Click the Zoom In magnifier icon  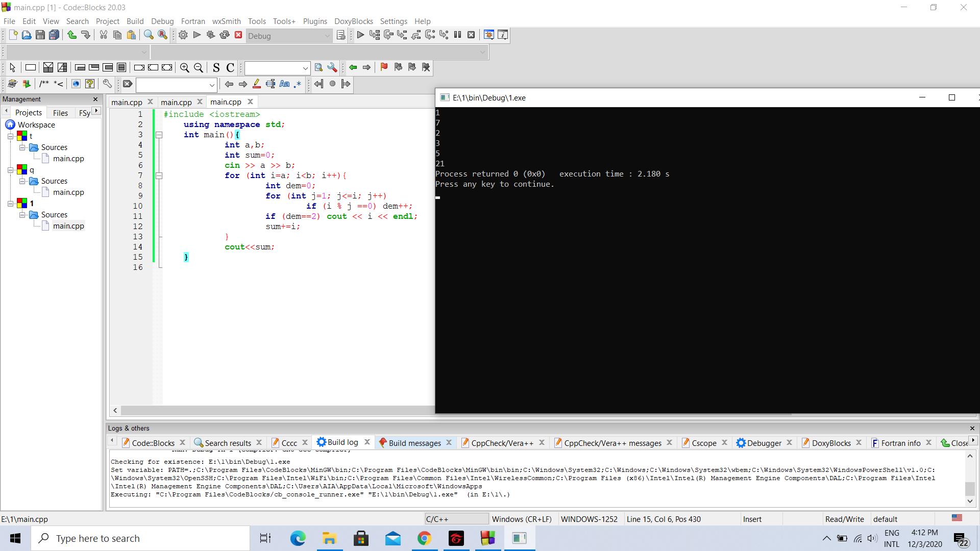(x=185, y=68)
